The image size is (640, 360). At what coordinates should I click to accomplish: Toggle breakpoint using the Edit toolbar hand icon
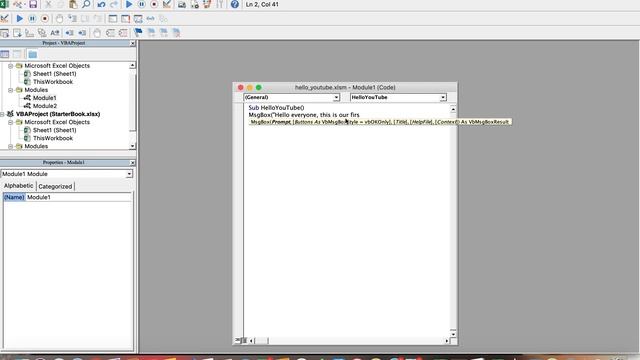coord(97,33)
